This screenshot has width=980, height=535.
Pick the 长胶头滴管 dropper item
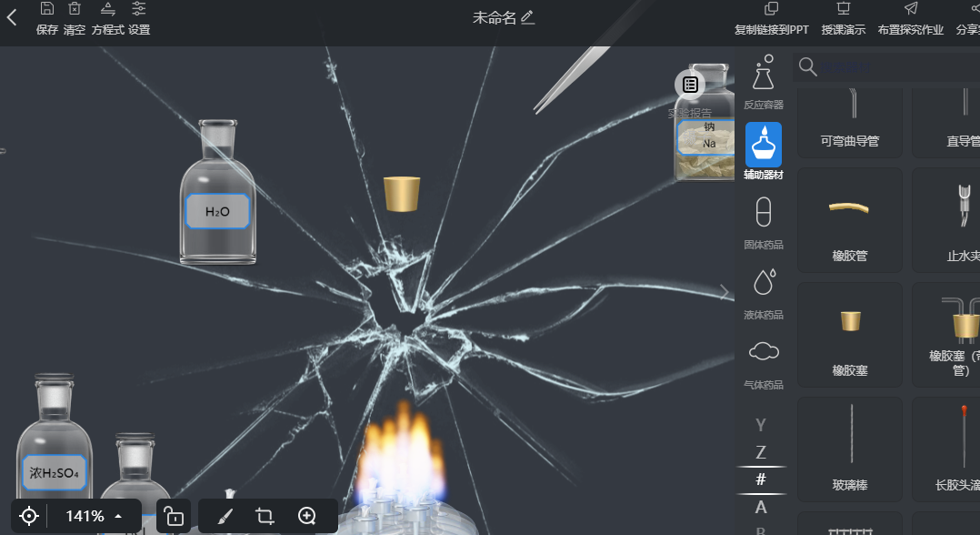coord(946,449)
